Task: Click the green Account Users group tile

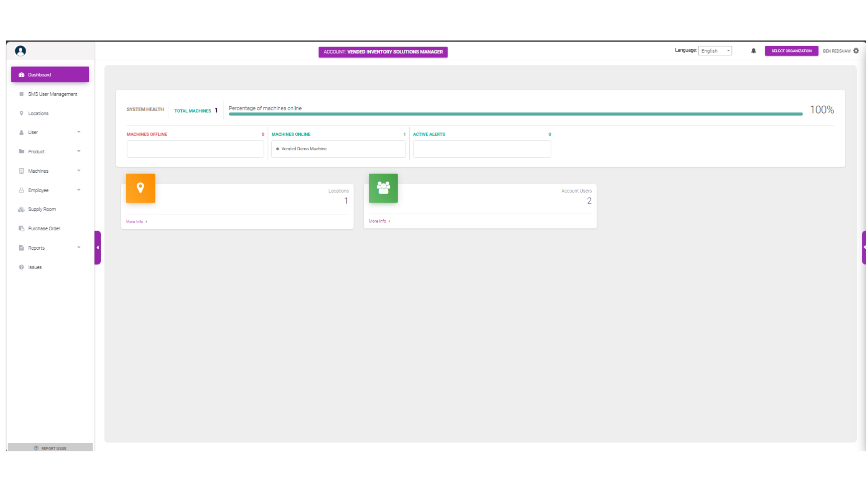Action: 383,188
